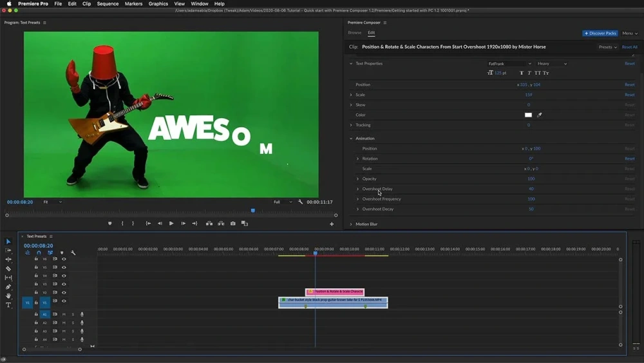
Task: Select the Razor tool in the toolbar
Action: click(x=8, y=268)
